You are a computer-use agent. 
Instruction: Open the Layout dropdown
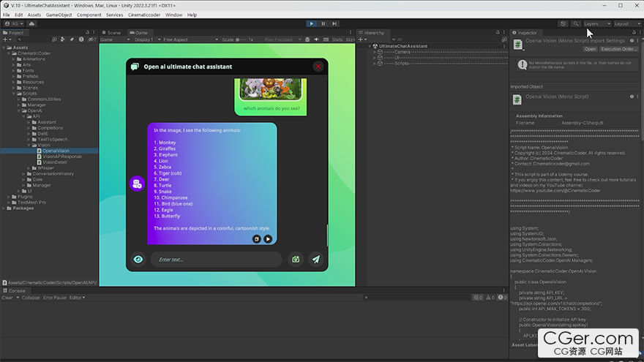click(625, 23)
